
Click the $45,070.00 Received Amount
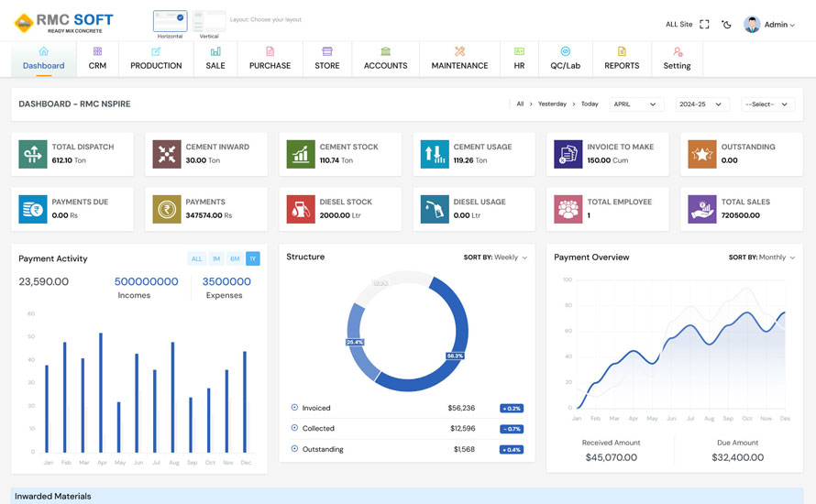pos(611,457)
